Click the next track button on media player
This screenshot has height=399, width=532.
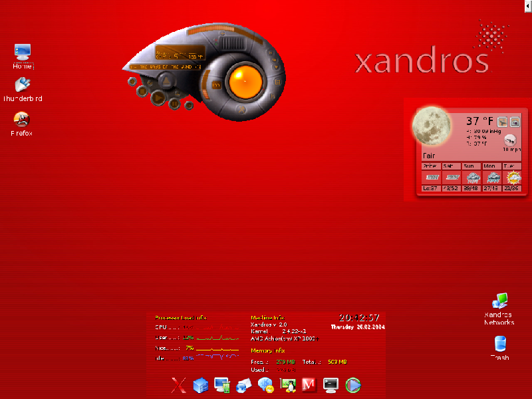[x=189, y=106]
